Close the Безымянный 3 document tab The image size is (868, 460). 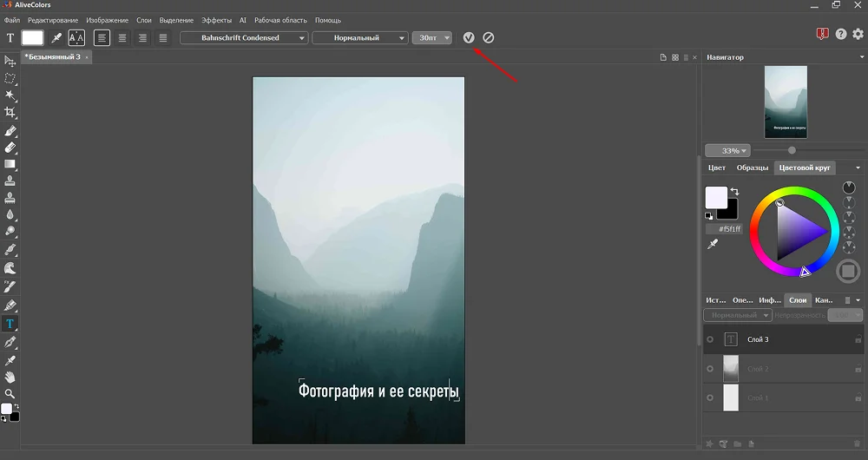coord(86,57)
